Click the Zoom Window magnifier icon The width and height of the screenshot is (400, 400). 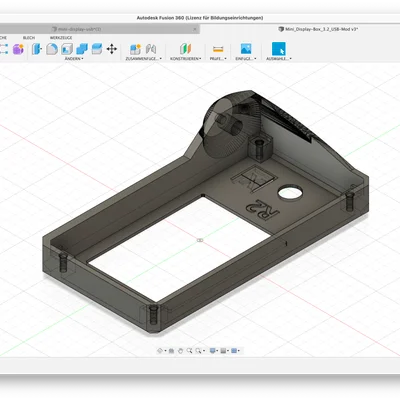tap(198, 351)
